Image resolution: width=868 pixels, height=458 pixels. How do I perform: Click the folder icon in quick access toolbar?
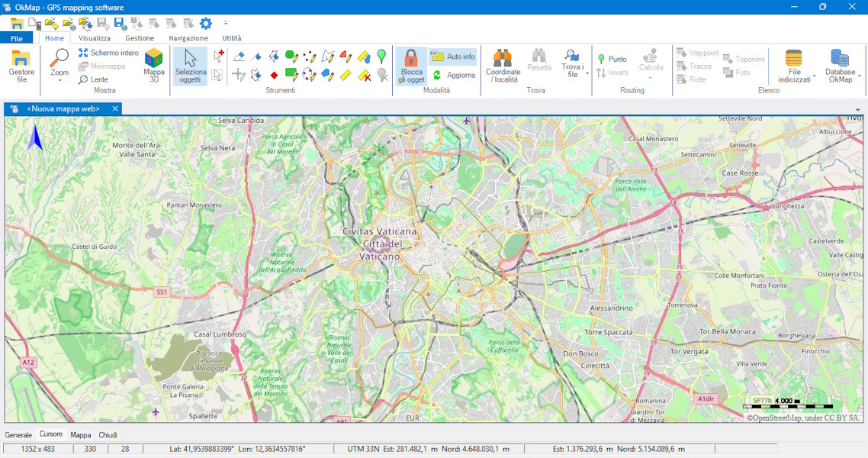pyautogui.click(x=17, y=23)
